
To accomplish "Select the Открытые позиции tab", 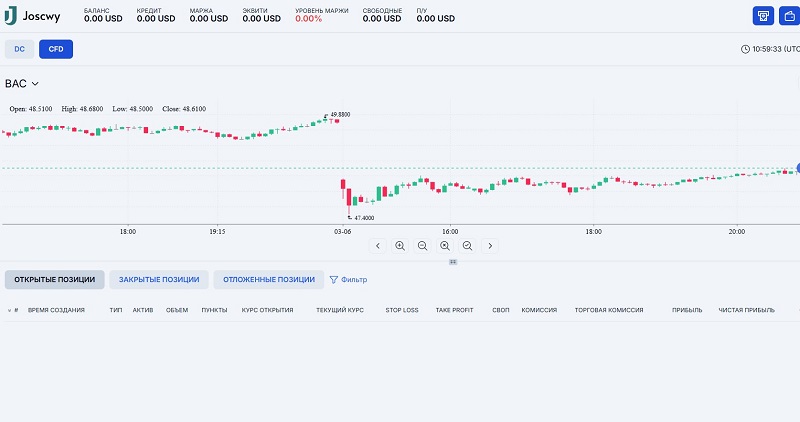I will (x=54, y=280).
